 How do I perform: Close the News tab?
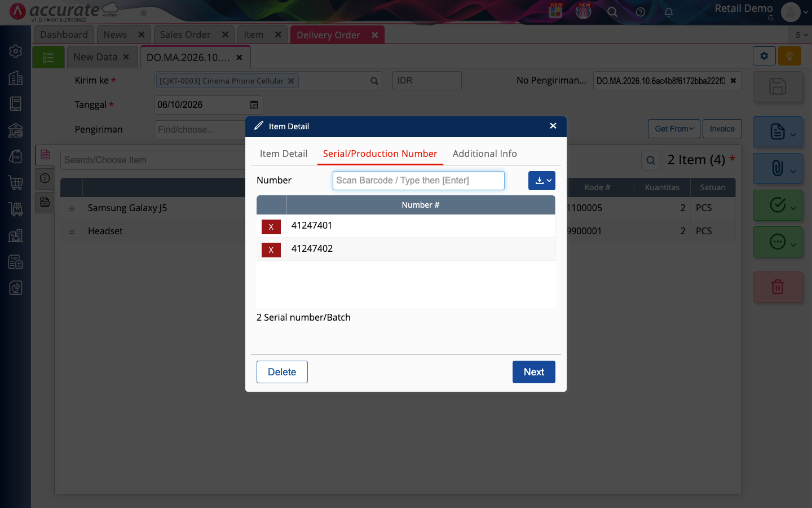[142, 35]
